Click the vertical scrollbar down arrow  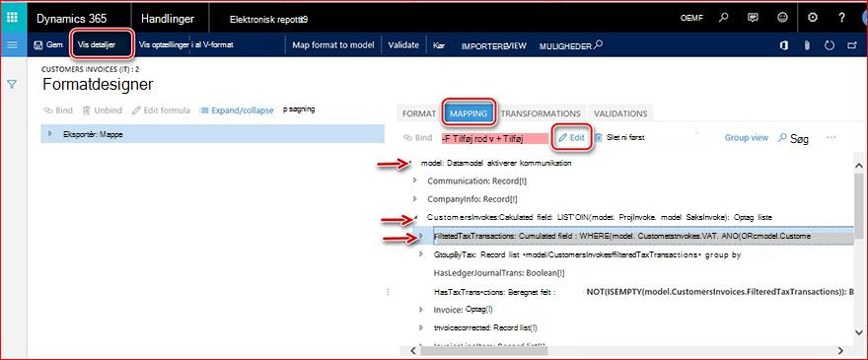click(x=858, y=331)
